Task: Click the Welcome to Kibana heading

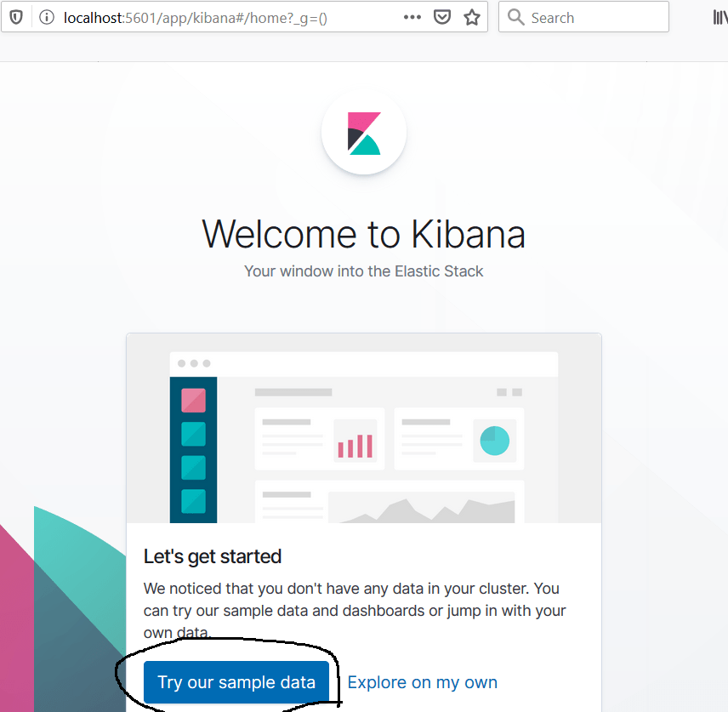Action: click(363, 234)
